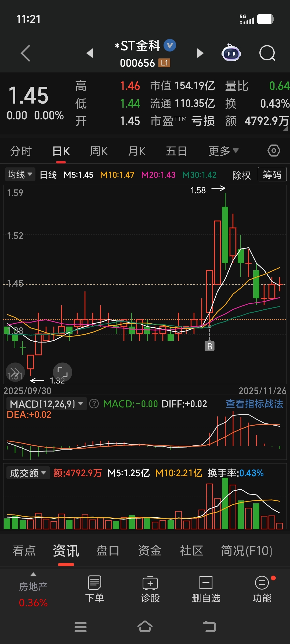Switch to the next stock with right triangle

200,53
